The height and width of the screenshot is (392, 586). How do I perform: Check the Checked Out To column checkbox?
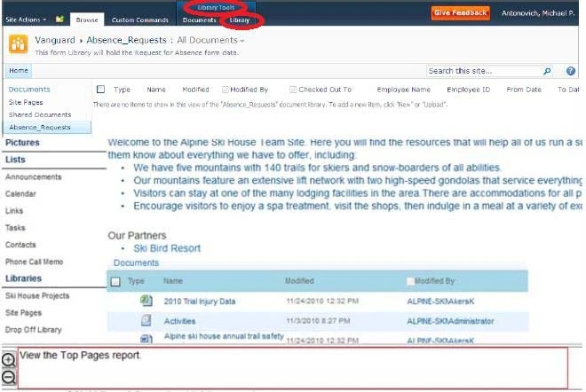pos(293,90)
